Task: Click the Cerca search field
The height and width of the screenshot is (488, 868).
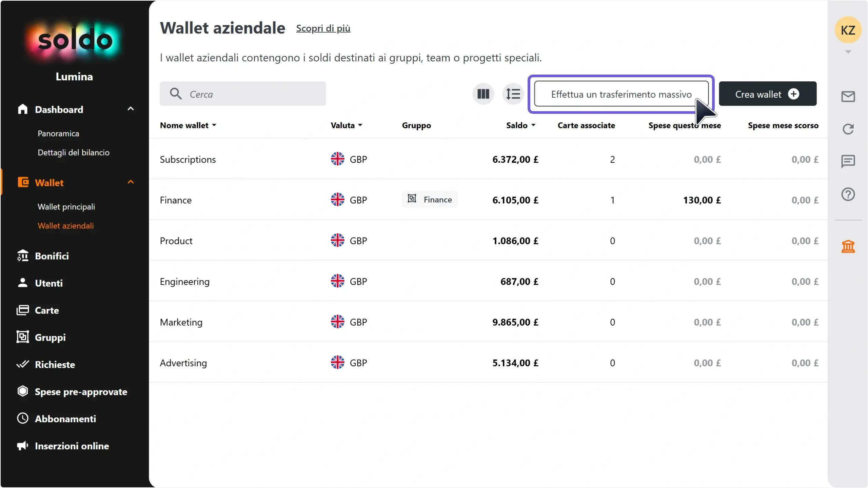Action: point(243,94)
